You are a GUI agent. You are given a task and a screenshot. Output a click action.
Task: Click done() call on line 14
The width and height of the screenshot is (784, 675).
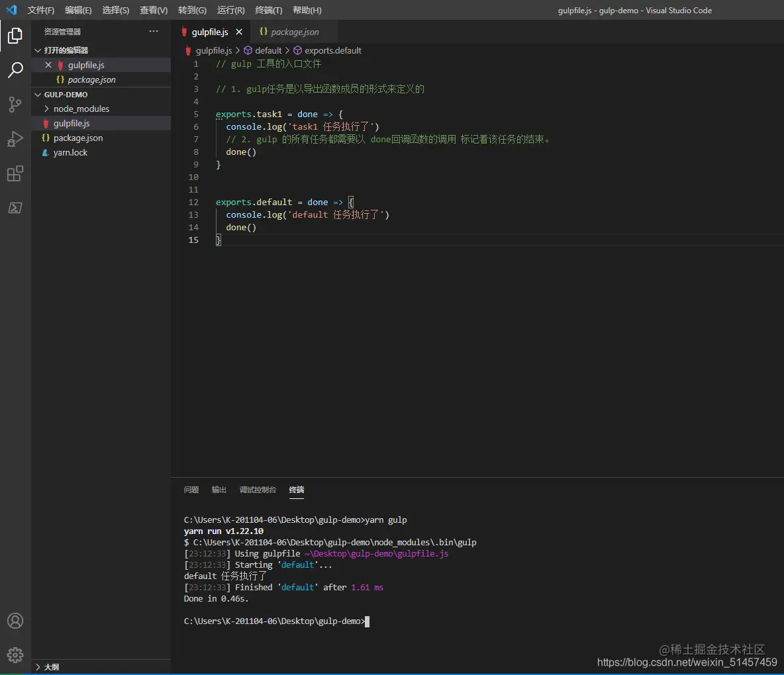(241, 227)
